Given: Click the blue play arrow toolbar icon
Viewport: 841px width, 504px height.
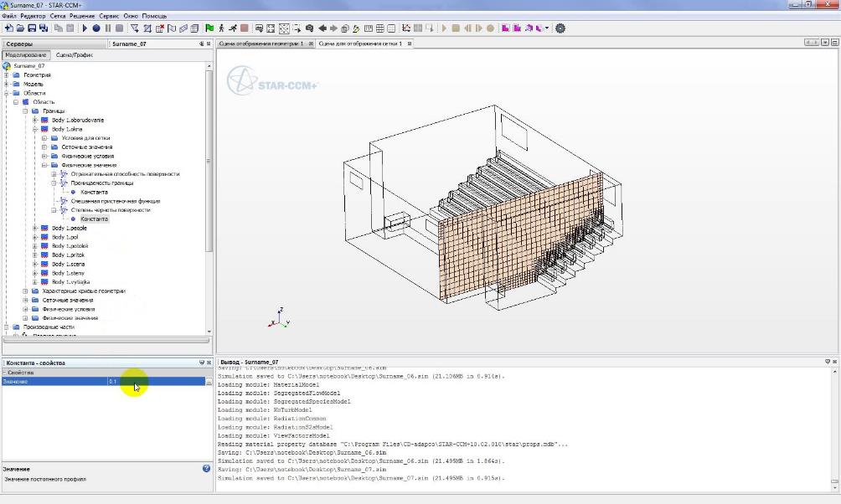Looking at the screenshot, I should 85,28.
